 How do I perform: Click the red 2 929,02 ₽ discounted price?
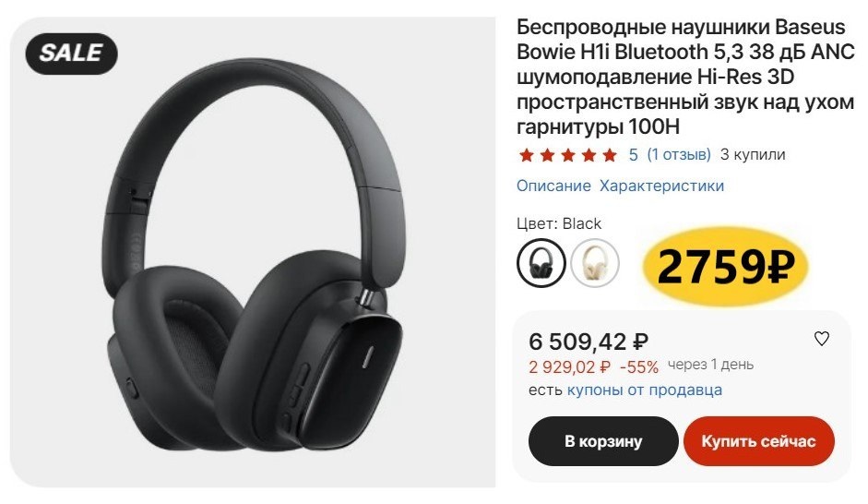[x=570, y=366]
